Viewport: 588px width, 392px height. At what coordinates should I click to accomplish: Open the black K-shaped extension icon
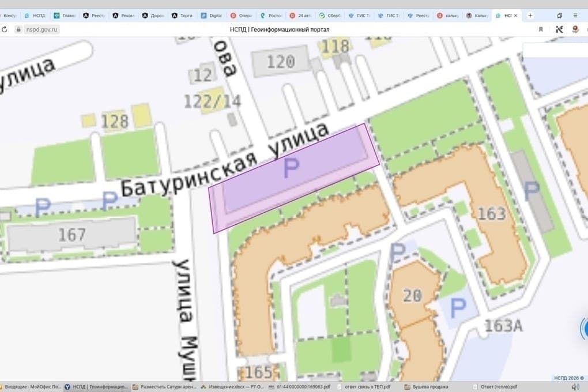tap(559, 29)
